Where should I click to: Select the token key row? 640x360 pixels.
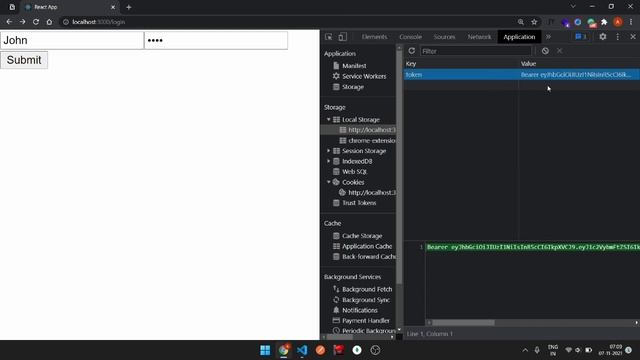click(522, 75)
